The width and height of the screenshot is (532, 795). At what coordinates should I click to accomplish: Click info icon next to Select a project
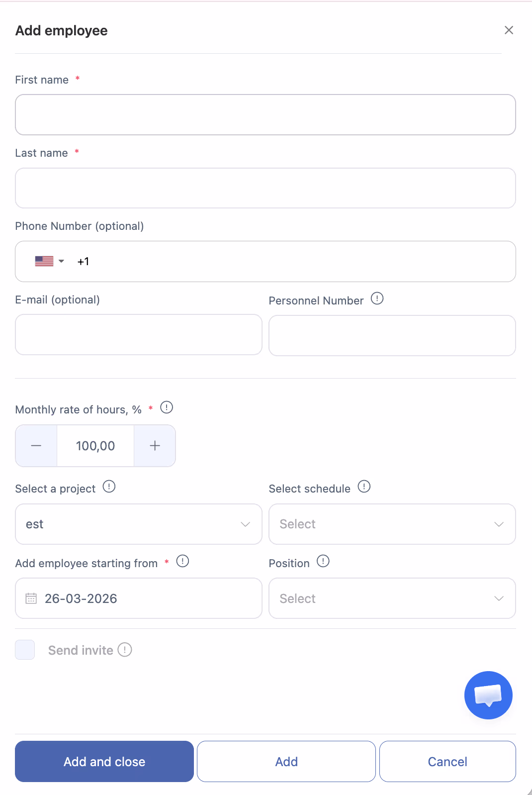pos(109,487)
